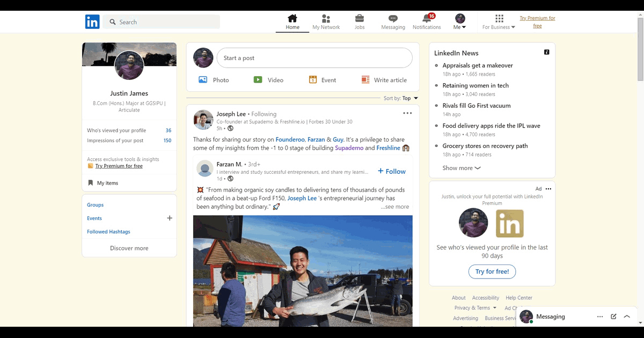
Task: Click post visibility globe by Joseph Lee's 5h
Action: click(x=231, y=128)
